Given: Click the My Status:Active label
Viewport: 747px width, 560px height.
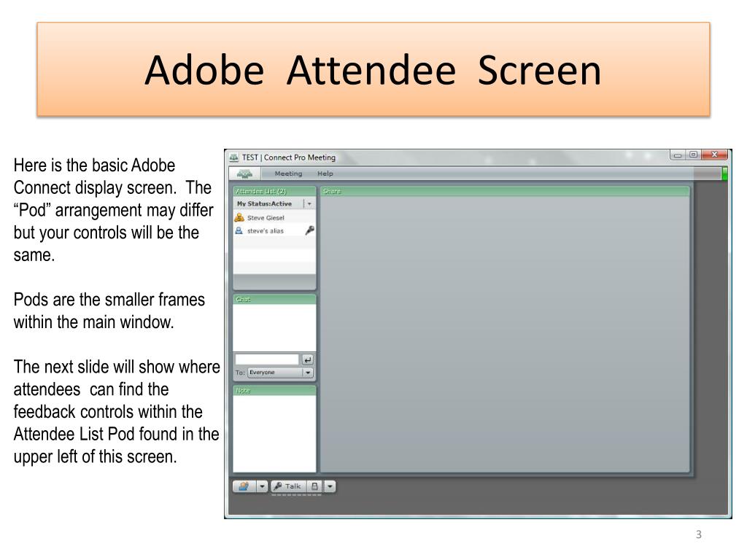Looking at the screenshot, I should 264,204.
